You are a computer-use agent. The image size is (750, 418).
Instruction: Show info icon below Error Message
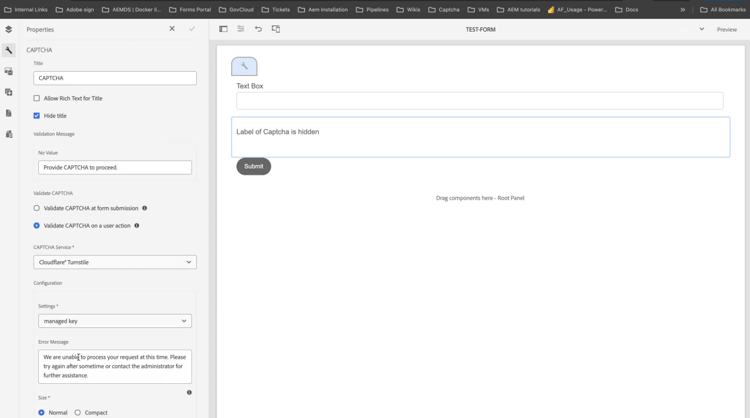189,392
